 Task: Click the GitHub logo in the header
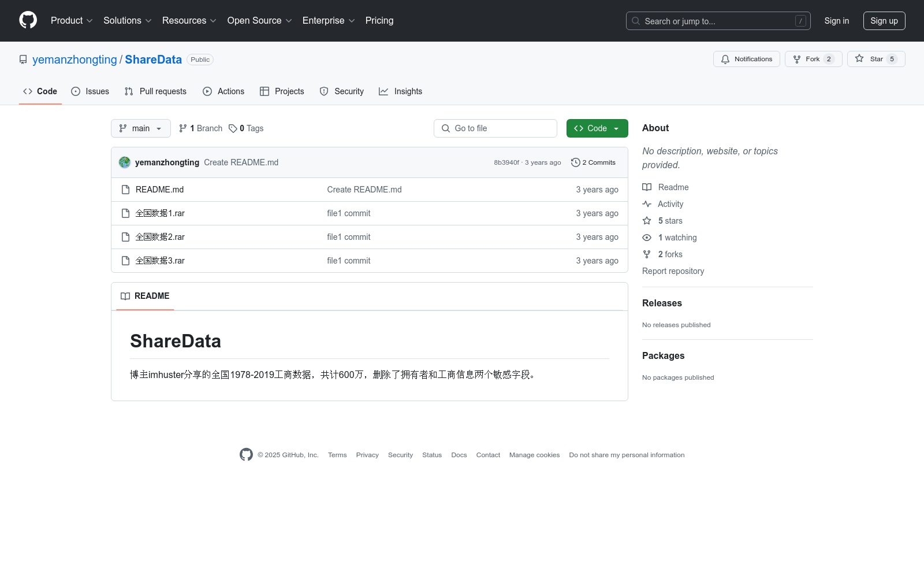[x=28, y=20]
